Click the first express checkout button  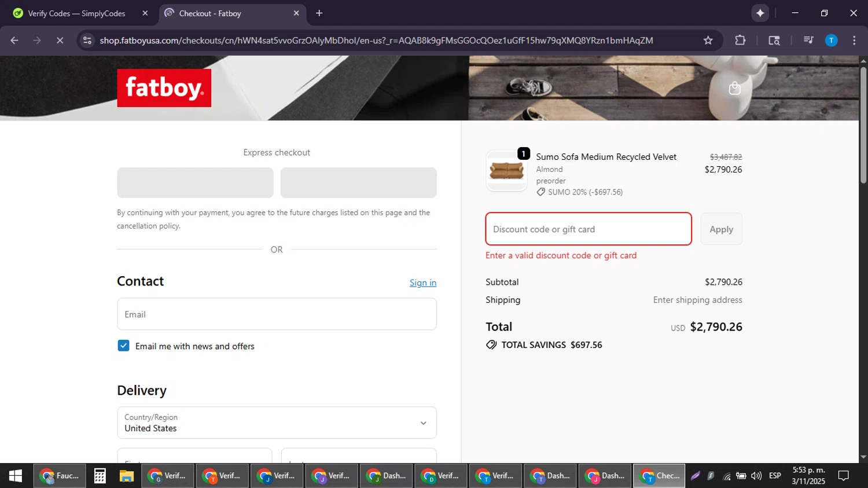click(x=195, y=183)
